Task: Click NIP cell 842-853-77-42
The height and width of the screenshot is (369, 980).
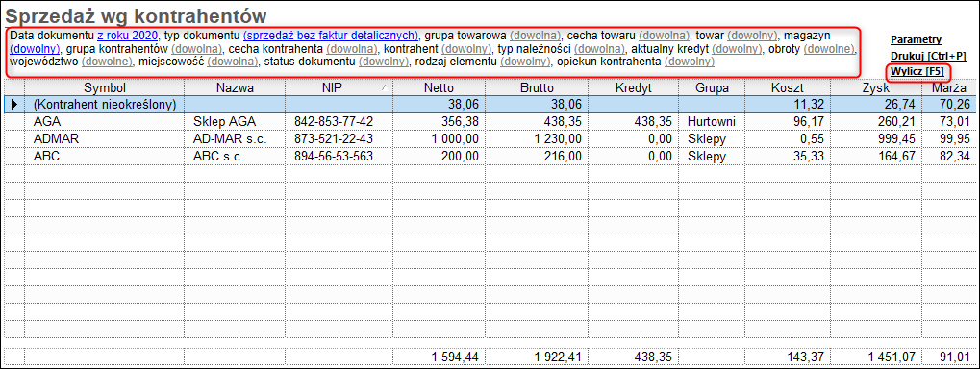Action: coord(339,122)
